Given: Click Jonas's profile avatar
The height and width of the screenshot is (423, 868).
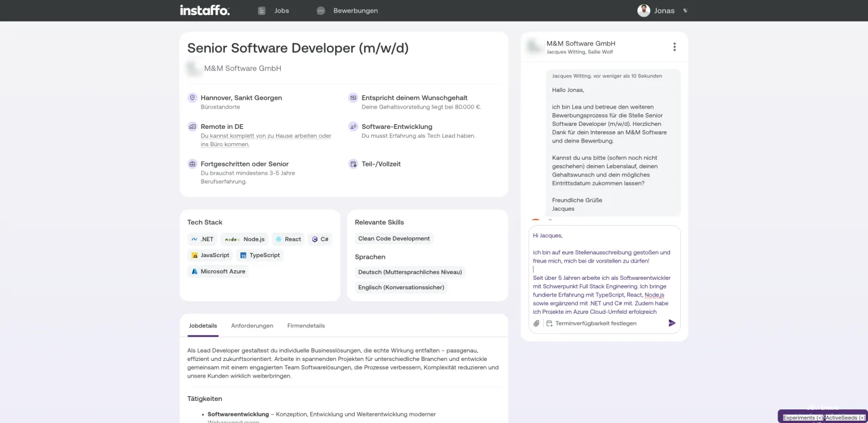Looking at the screenshot, I should 643,11.
